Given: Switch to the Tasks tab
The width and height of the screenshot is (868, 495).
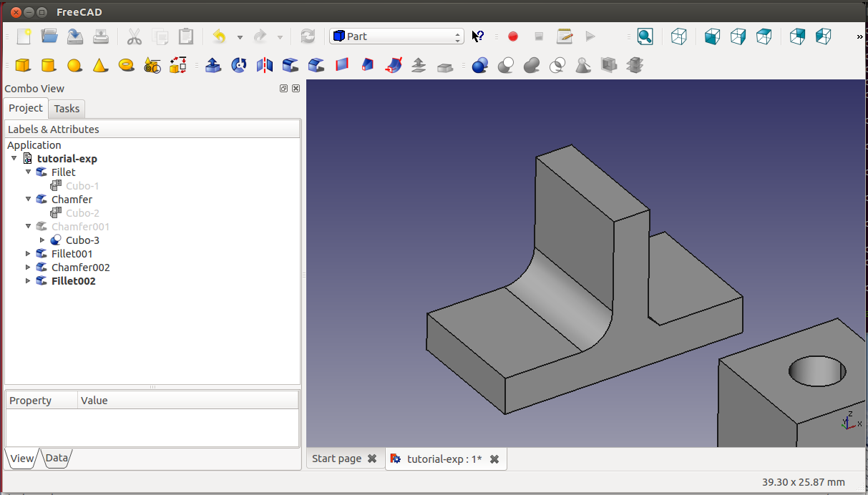Looking at the screenshot, I should [67, 109].
